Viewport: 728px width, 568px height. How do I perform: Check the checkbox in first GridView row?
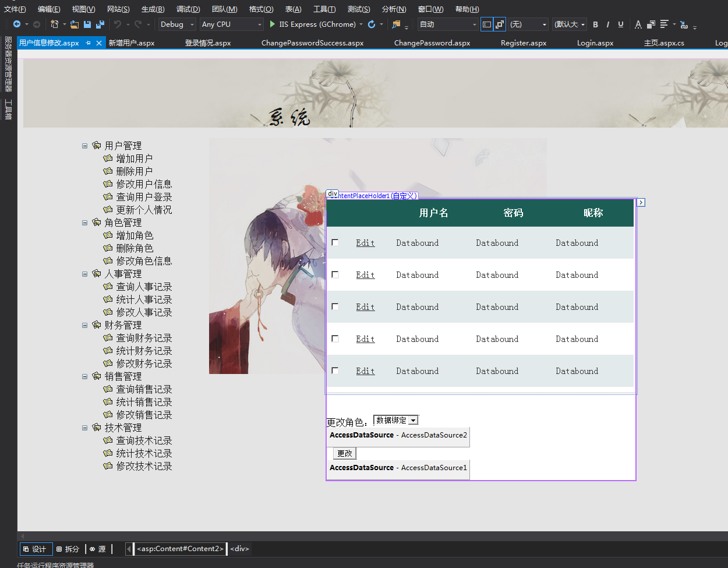(335, 242)
